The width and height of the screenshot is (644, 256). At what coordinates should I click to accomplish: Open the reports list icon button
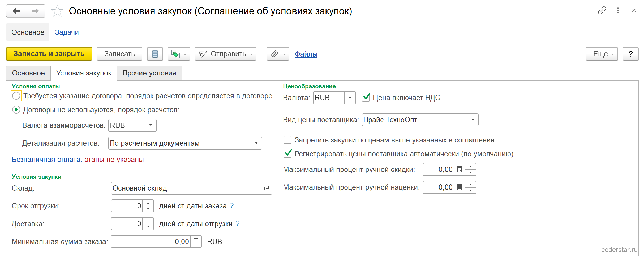point(155,54)
